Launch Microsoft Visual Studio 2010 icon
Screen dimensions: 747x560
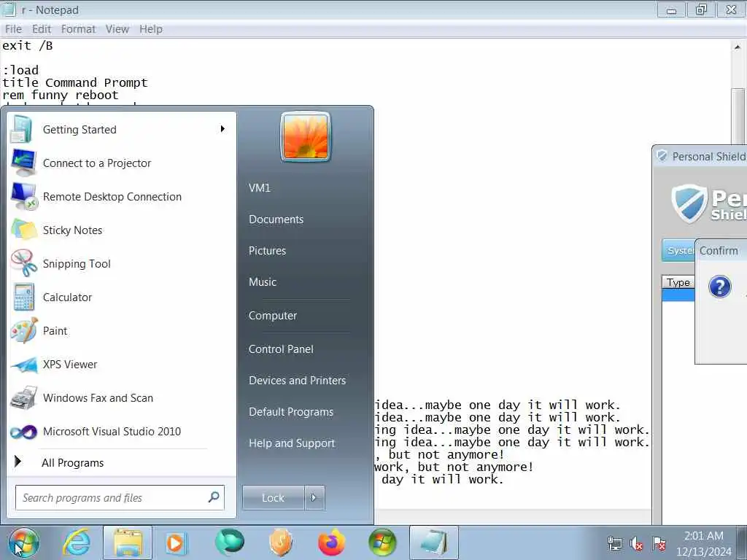(x=23, y=432)
